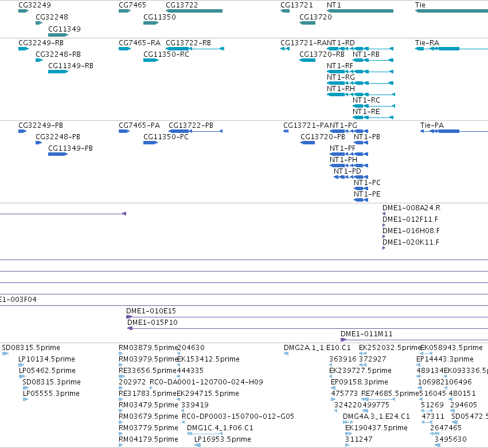Click the NT1-RB transcript label
The height and width of the screenshot is (448, 488).
coord(366,54)
